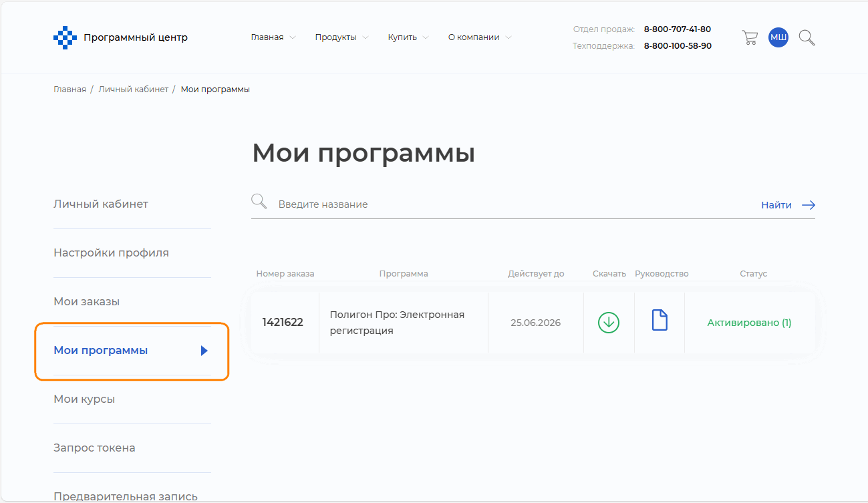Viewport: 868px width, 503px height.
Task: Click Полигон Про: Электронная регистрация program name
Action: pyautogui.click(x=397, y=323)
